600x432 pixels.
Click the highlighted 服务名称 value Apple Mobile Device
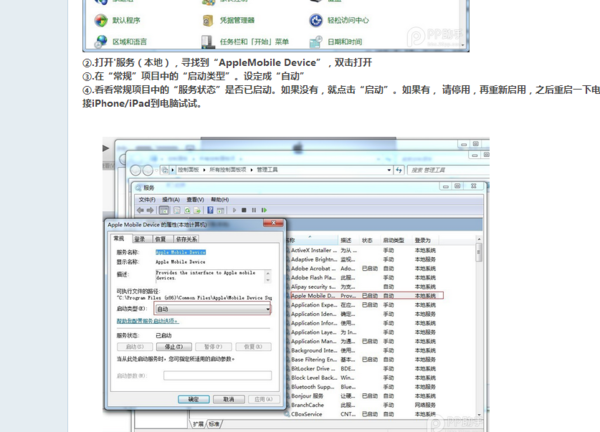[181, 252]
